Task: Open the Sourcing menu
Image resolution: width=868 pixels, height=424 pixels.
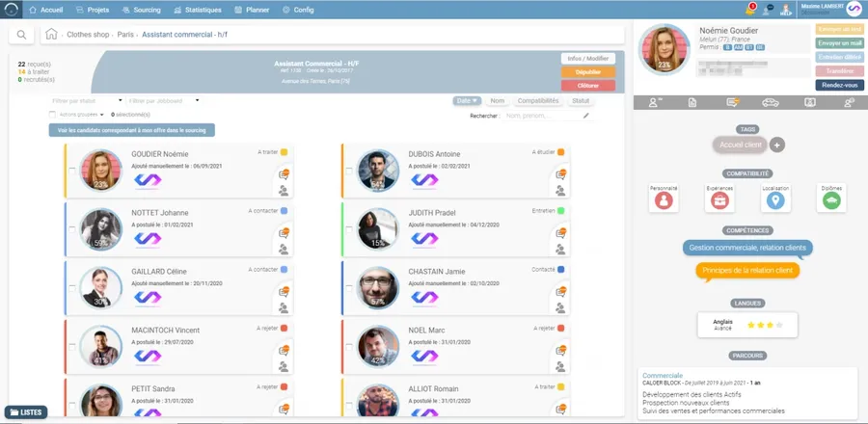Action: pyautogui.click(x=143, y=10)
